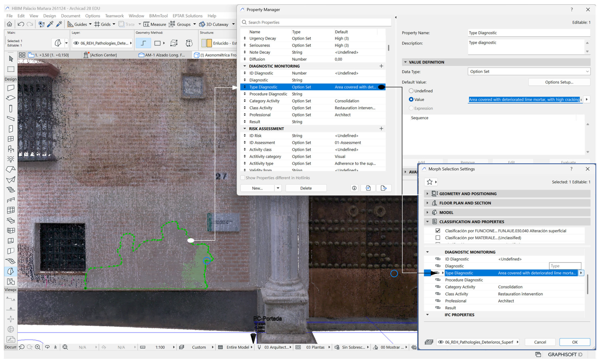Click the Undo arrow icon
Screen dimensions: 600x364
coord(21,24)
